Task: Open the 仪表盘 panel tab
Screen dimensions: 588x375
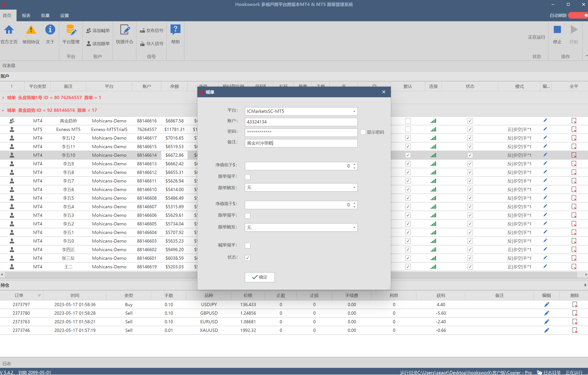Action: click(9, 65)
